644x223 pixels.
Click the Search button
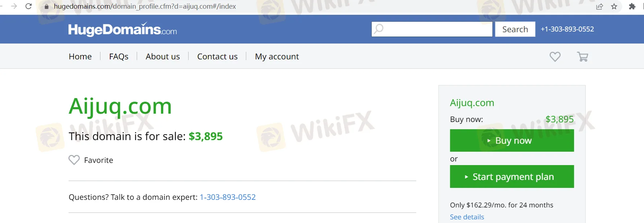(x=515, y=29)
